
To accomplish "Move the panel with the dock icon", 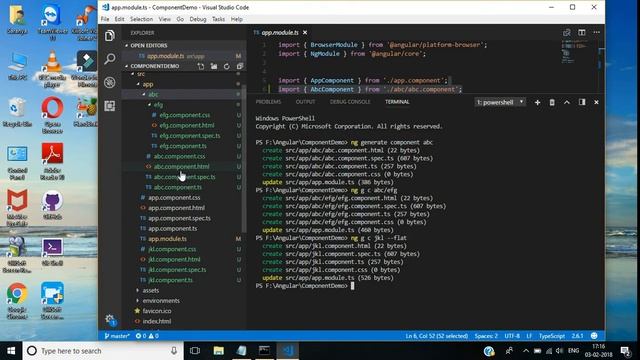I will coord(582,102).
